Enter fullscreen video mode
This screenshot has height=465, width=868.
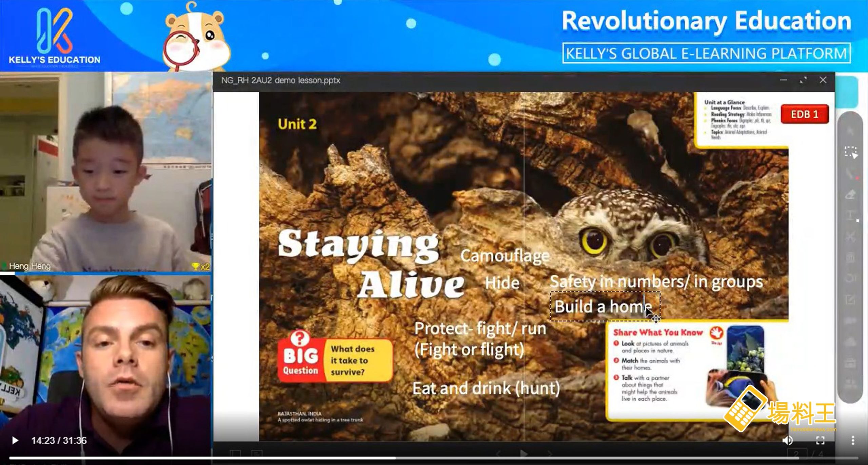click(820, 440)
